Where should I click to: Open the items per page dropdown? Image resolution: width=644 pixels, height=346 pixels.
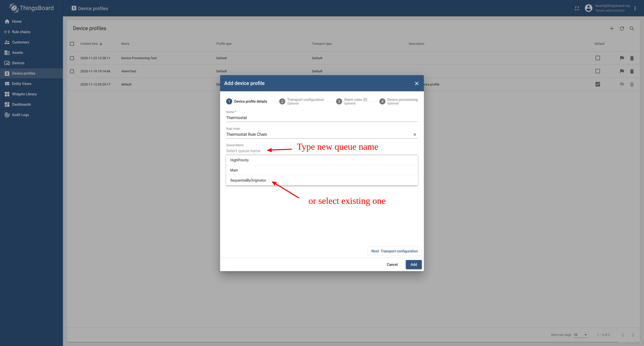tap(580, 335)
